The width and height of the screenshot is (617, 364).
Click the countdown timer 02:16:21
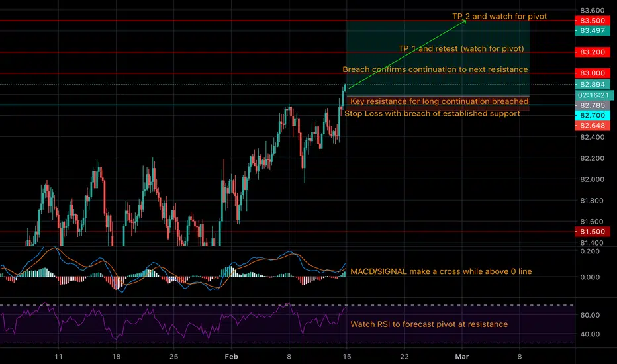tap(594, 95)
